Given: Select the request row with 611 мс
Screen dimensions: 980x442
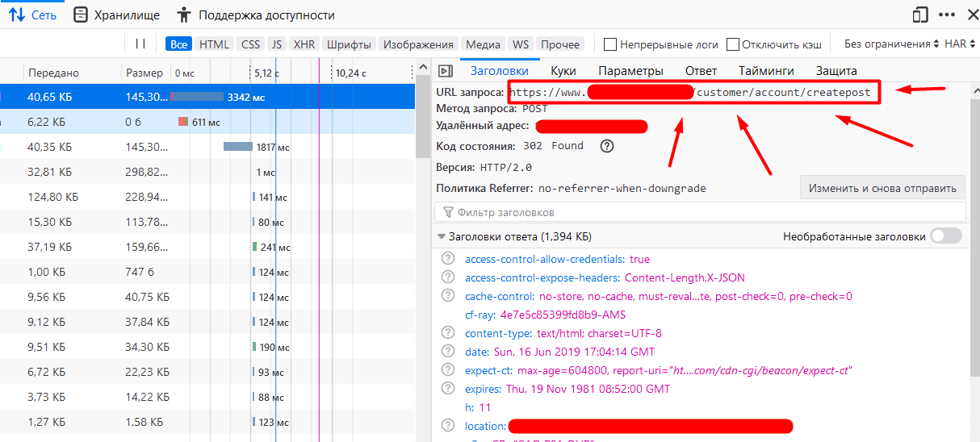Looking at the screenshot, I should coord(207,122).
